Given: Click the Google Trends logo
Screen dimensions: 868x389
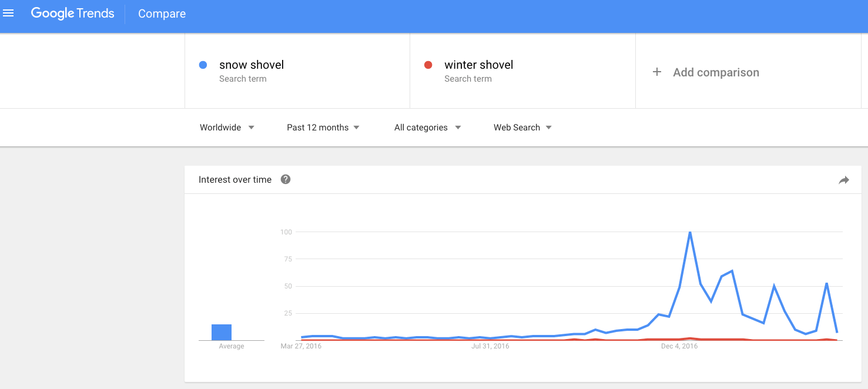Looking at the screenshot, I should click(x=72, y=14).
